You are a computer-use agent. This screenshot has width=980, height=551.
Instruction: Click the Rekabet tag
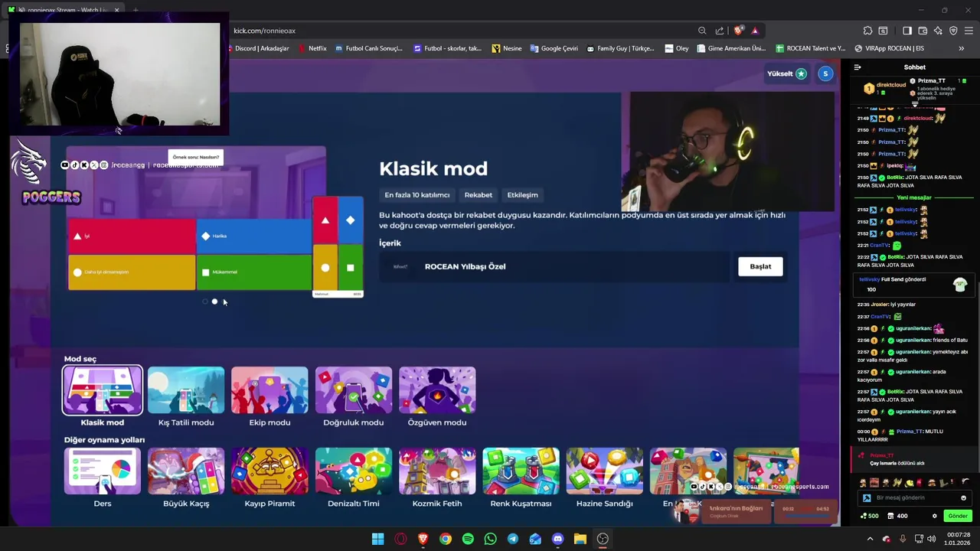pyautogui.click(x=479, y=195)
